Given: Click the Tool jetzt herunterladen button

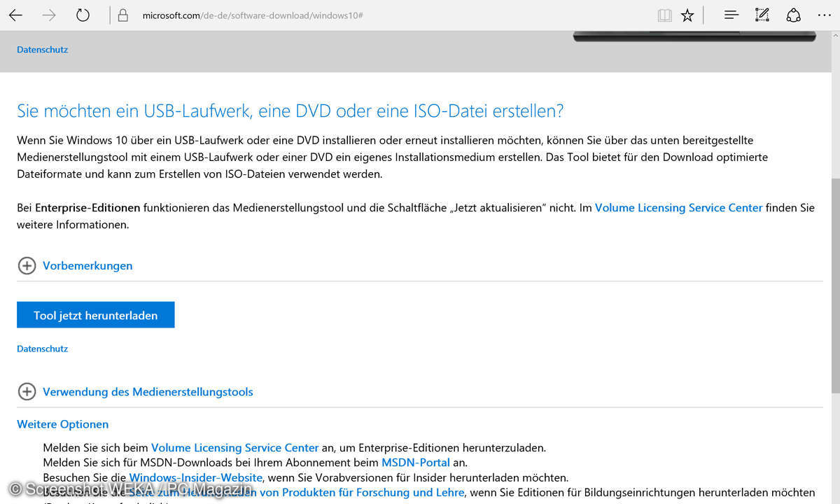Looking at the screenshot, I should [x=95, y=315].
